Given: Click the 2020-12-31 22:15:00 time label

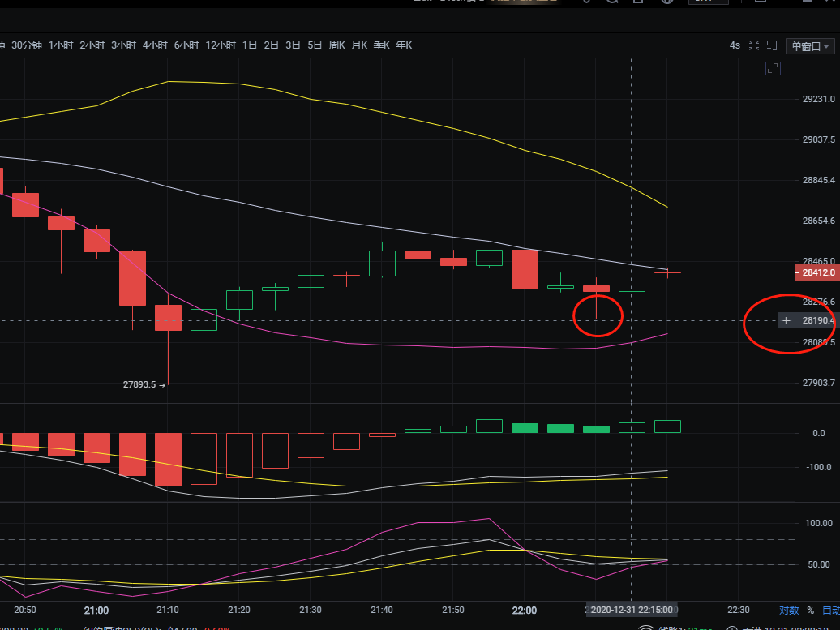Looking at the screenshot, I should point(632,610).
